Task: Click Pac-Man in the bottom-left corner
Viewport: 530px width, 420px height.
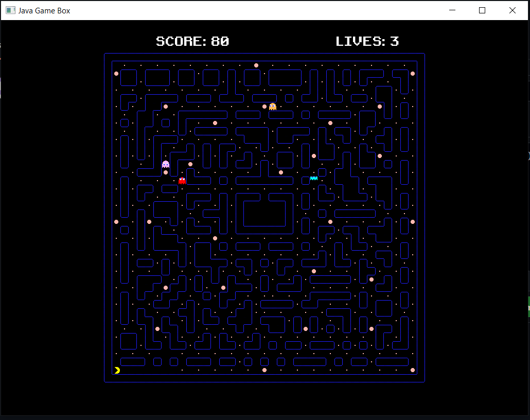Action: tap(117, 370)
